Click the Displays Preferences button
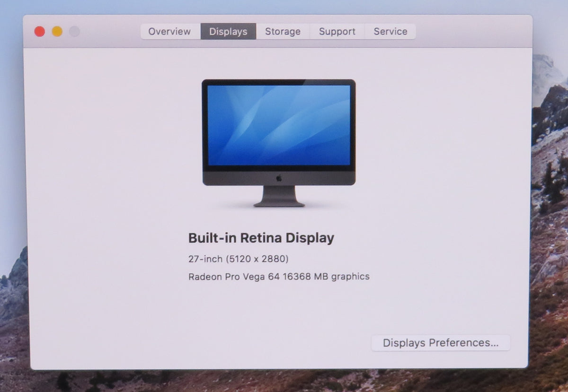 [x=441, y=343]
